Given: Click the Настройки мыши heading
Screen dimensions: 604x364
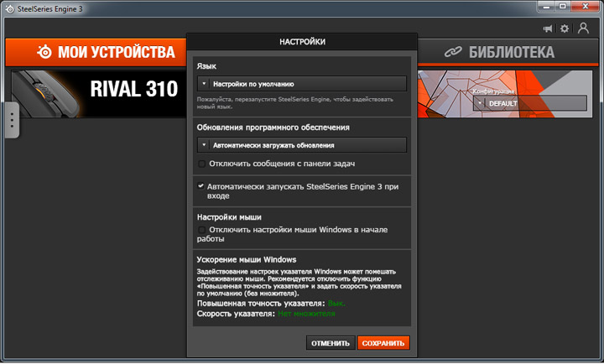Looking at the screenshot, I should [x=229, y=217].
